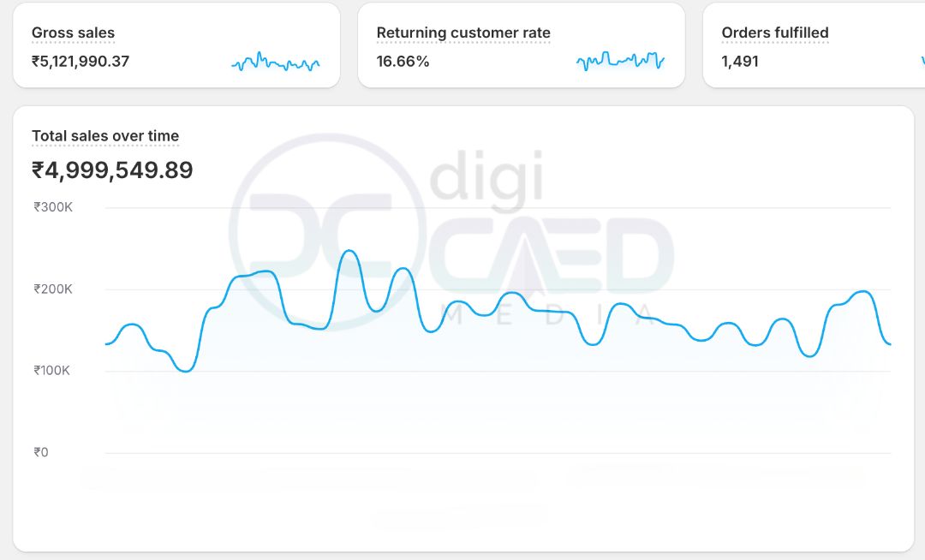The width and height of the screenshot is (925, 560).
Task: Select the 16.66% returning rate value
Action: (403, 62)
